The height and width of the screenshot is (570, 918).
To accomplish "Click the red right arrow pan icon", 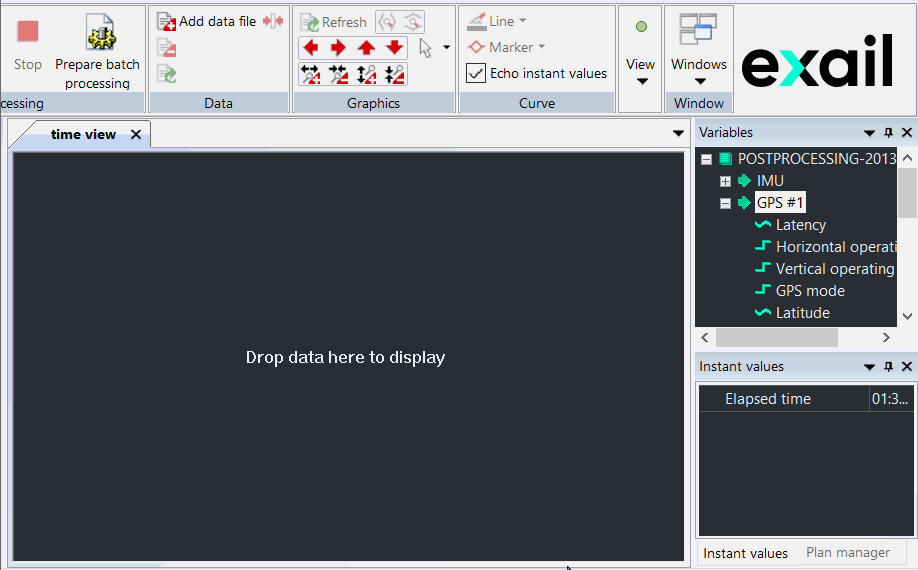I will 338,48.
